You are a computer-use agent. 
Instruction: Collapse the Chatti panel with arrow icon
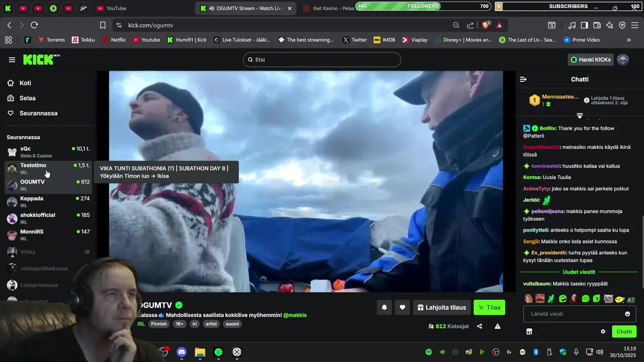[523, 79]
